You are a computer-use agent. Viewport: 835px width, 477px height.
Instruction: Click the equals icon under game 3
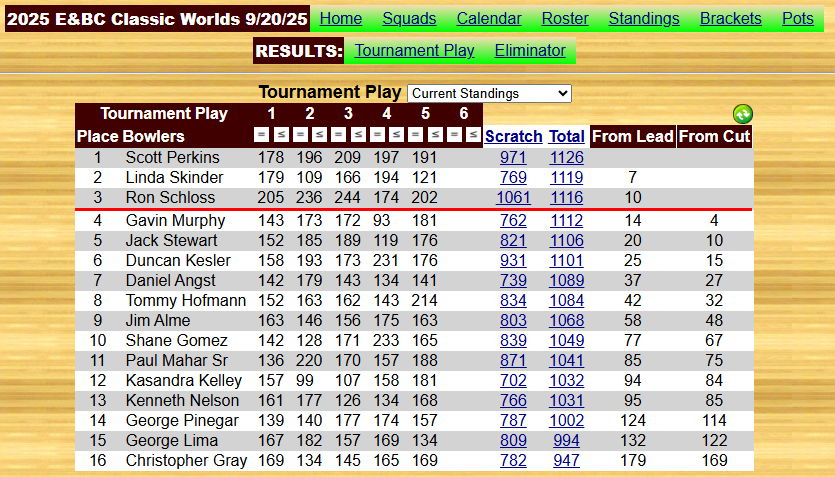[x=338, y=135]
